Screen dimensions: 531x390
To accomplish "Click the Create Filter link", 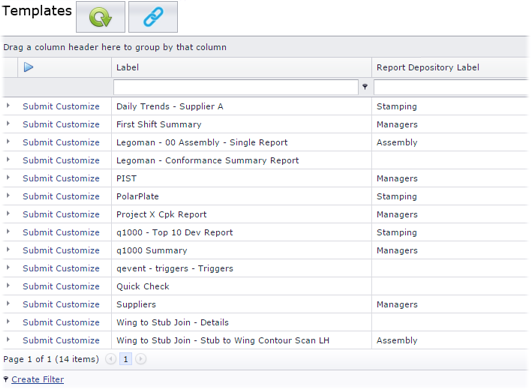I will click(38, 379).
